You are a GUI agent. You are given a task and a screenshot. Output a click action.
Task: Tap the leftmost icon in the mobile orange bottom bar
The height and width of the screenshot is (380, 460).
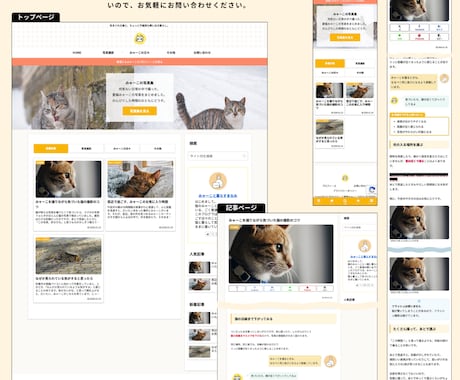(319, 201)
